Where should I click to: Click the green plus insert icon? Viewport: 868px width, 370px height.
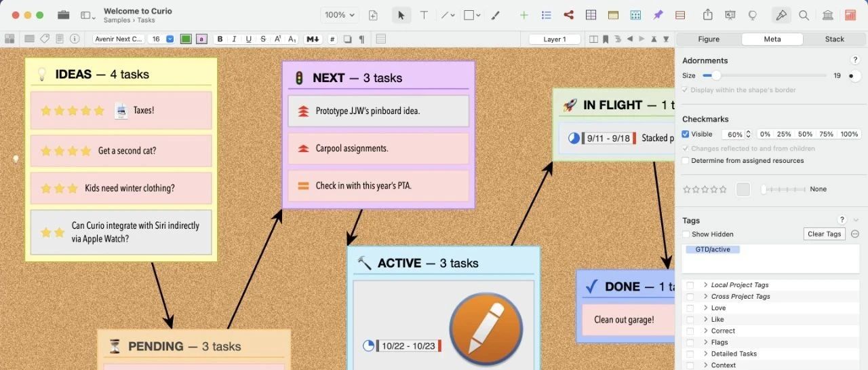[x=524, y=15]
